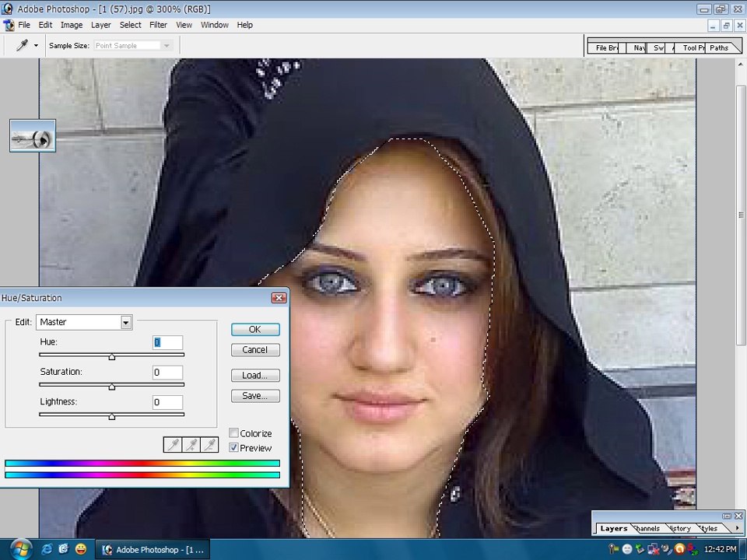Click the upper hue color bar
This screenshot has width=747, height=560.
point(142,464)
